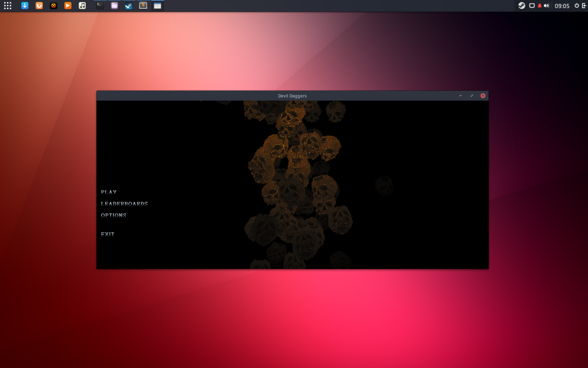Open the applications grid launcher
The height and width of the screenshot is (368, 588).
(x=7, y=6)
